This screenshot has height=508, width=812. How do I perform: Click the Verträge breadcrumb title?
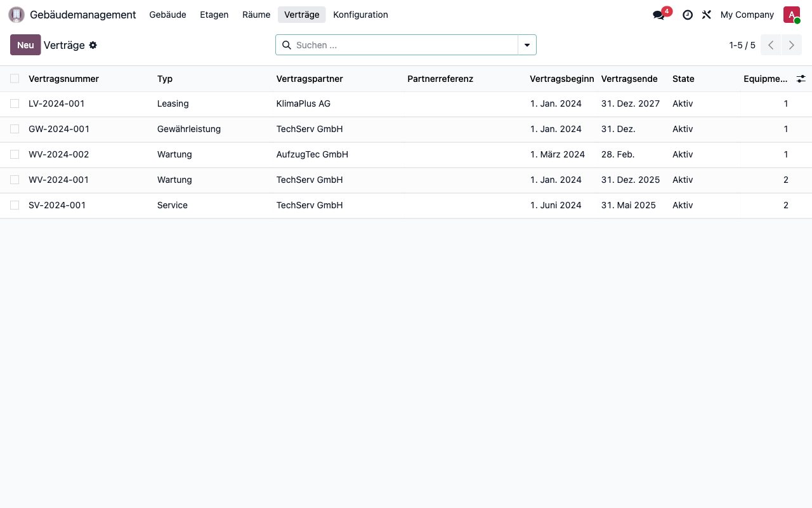[x=64, y=45]
